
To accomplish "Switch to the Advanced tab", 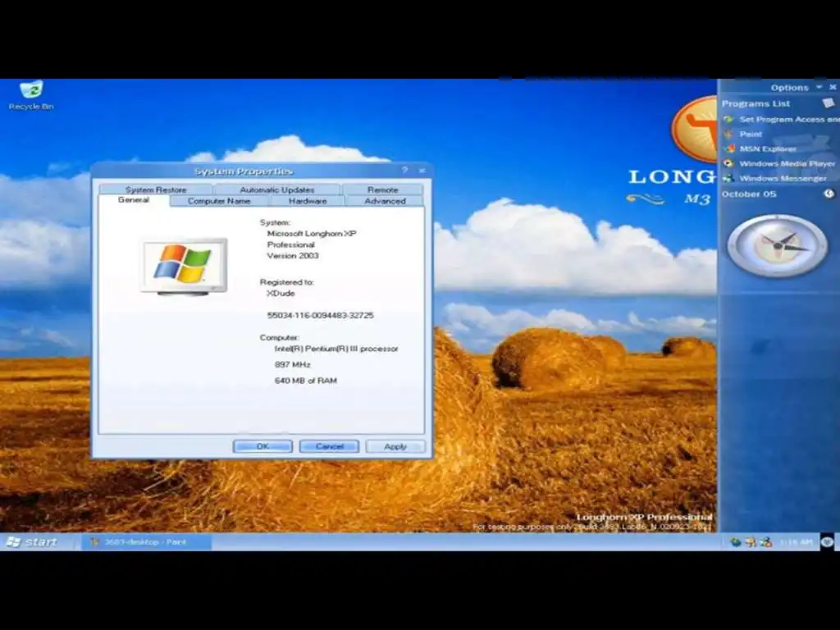I will (x=385, y=201).
